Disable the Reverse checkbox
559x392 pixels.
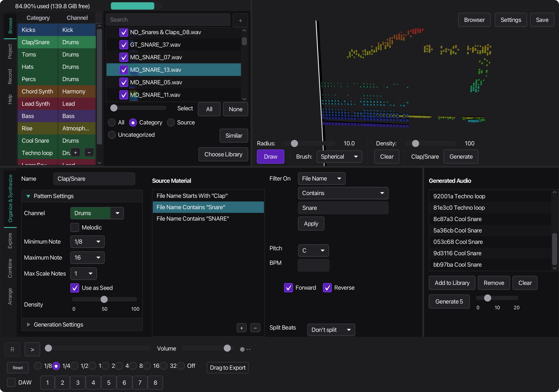pyautogui.click(x=327, y=288)
